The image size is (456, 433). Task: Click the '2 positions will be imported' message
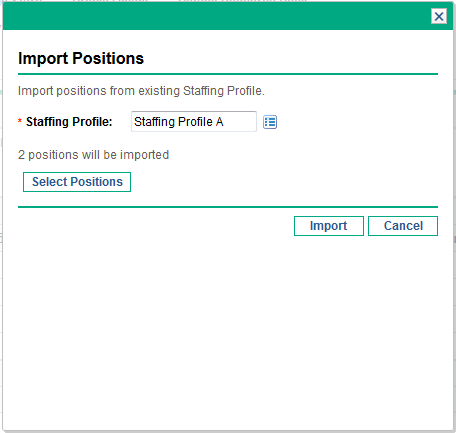coord(94,155)
